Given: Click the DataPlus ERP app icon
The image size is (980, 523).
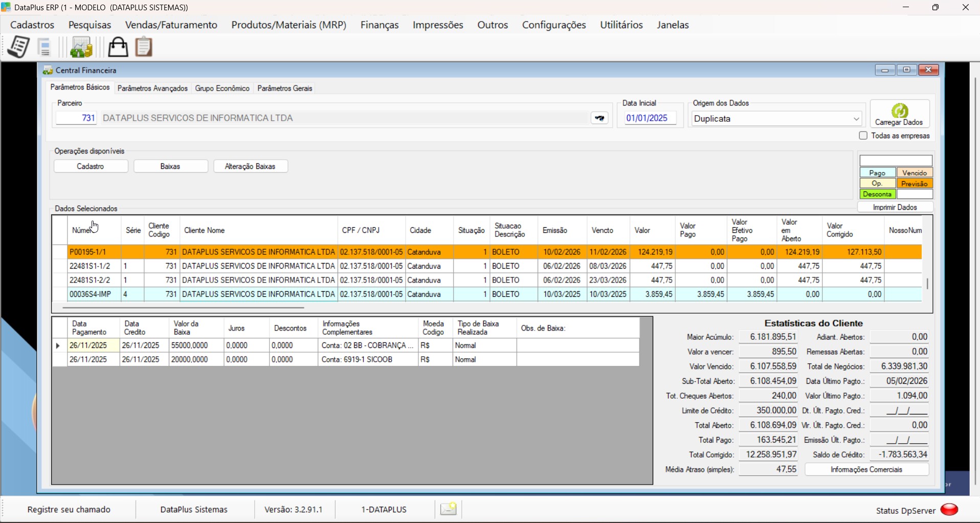Looking at the screenshot, I should [x=6, y=8].
